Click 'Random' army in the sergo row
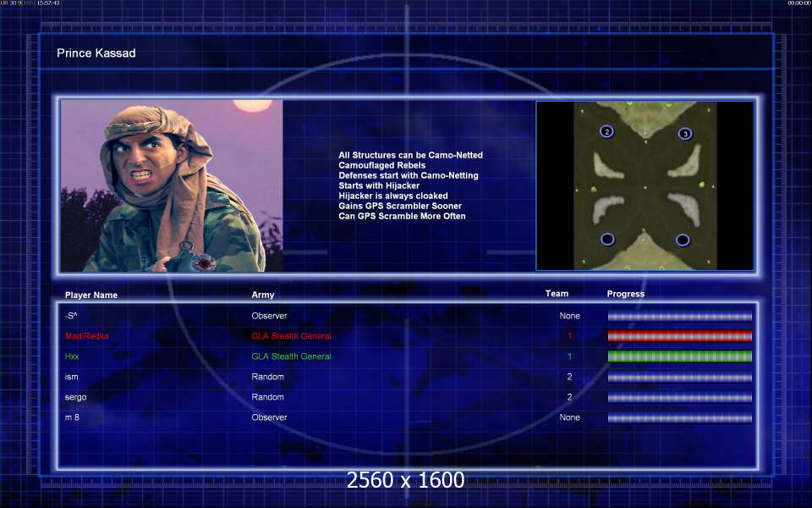Screen dimensions: 812x508 pyautogui.click(x=268, y=397)
